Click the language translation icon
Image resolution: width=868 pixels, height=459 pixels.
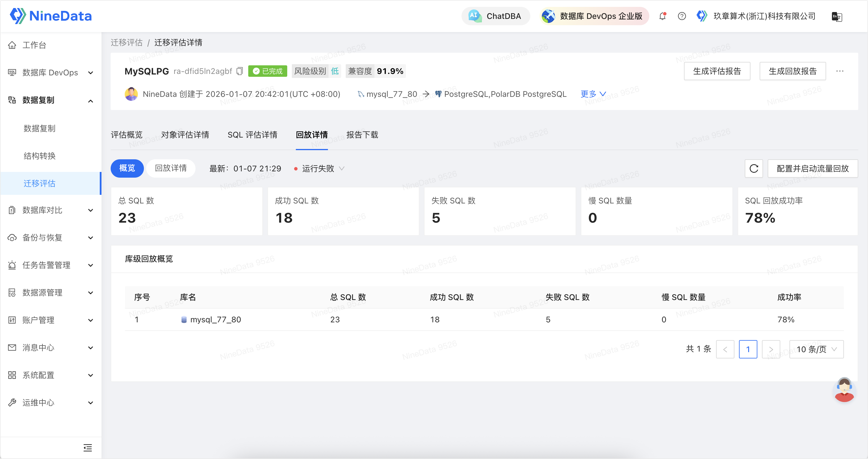coord(837,16)
